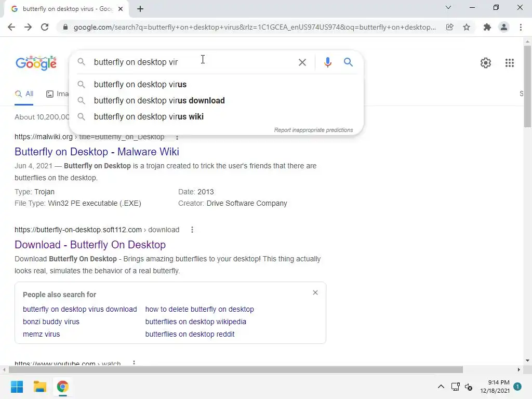Show hidden system tray icons

[x=441, y=387]
